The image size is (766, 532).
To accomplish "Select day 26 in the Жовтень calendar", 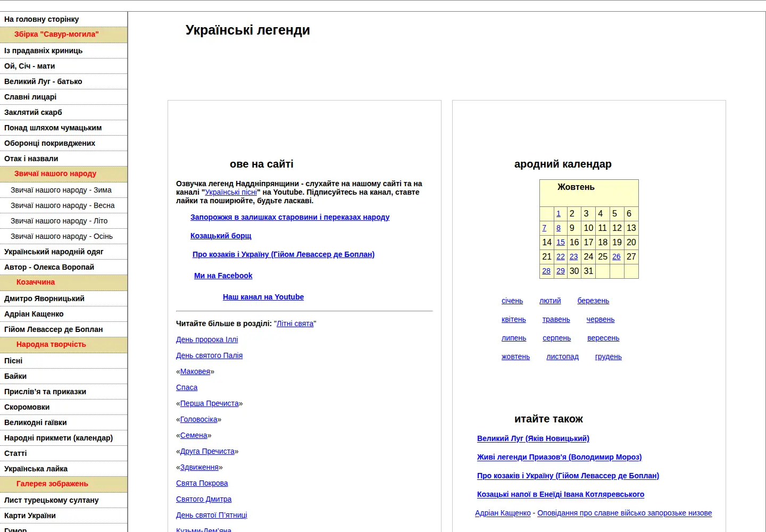I will 617,256.
